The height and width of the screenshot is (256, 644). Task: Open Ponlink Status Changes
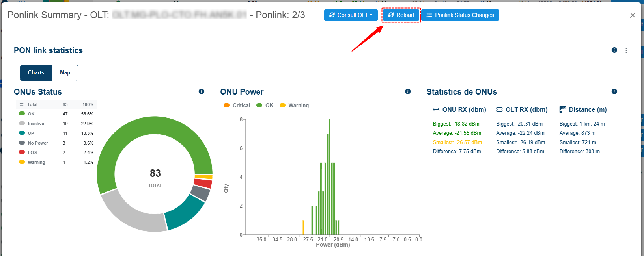[x=460, y=15]
